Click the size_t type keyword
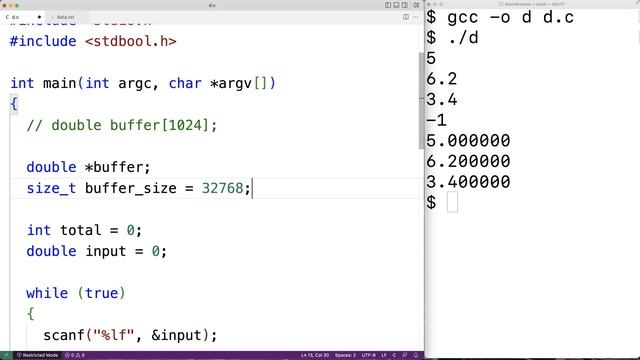 click(x=51, y=188)
